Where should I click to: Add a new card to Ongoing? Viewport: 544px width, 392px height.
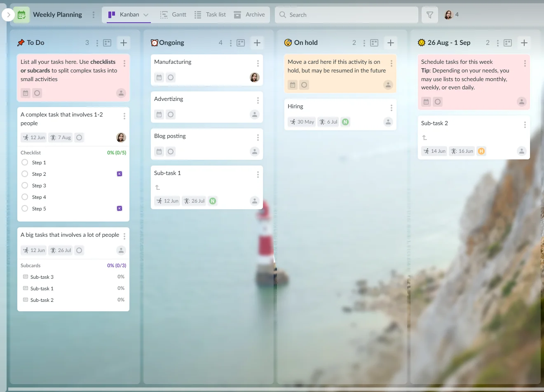click(257, 43)
